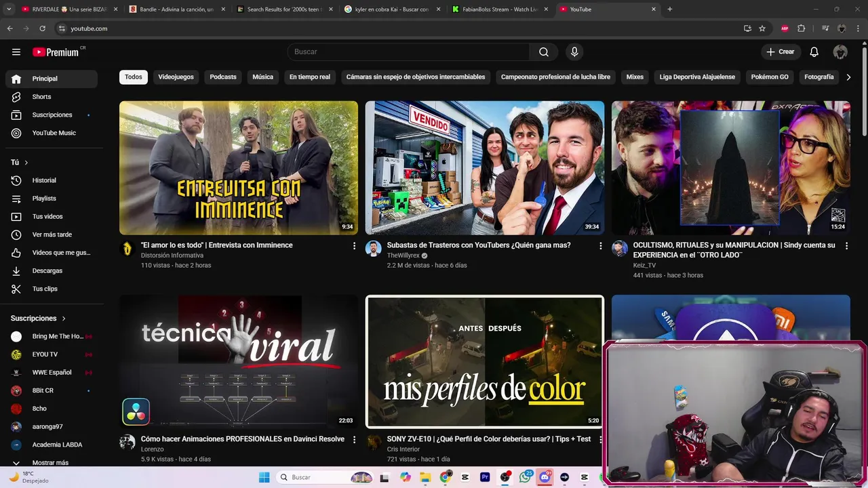Screen dimensions: 868x488
Task: Open the mis perfiles de color video thumbnail
Action: click(485, 362)
